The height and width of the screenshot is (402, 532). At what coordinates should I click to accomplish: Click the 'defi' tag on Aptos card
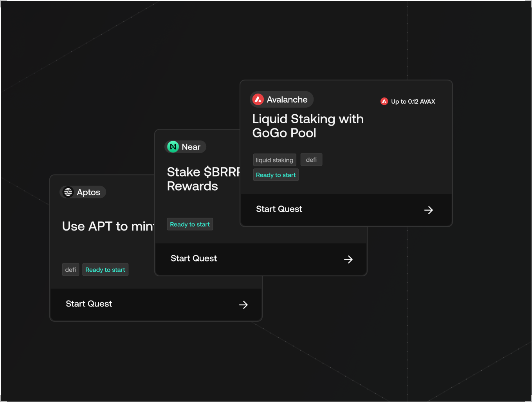[x=70, y=270]
